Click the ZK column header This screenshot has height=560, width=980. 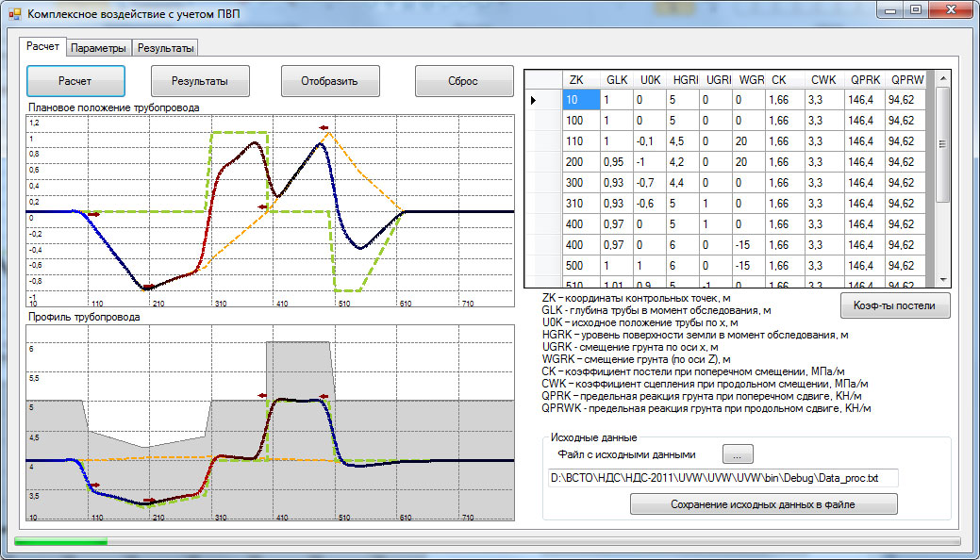(x=581, y=80)
